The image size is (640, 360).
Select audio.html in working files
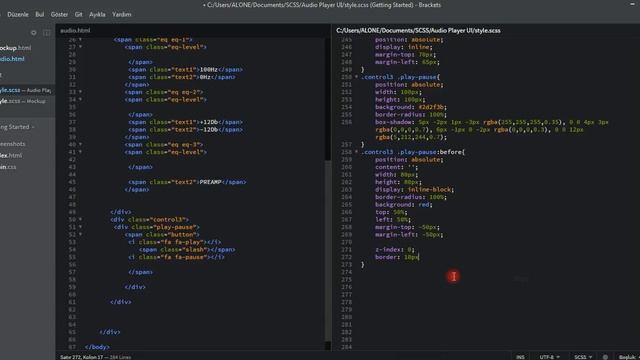[12, 59]
